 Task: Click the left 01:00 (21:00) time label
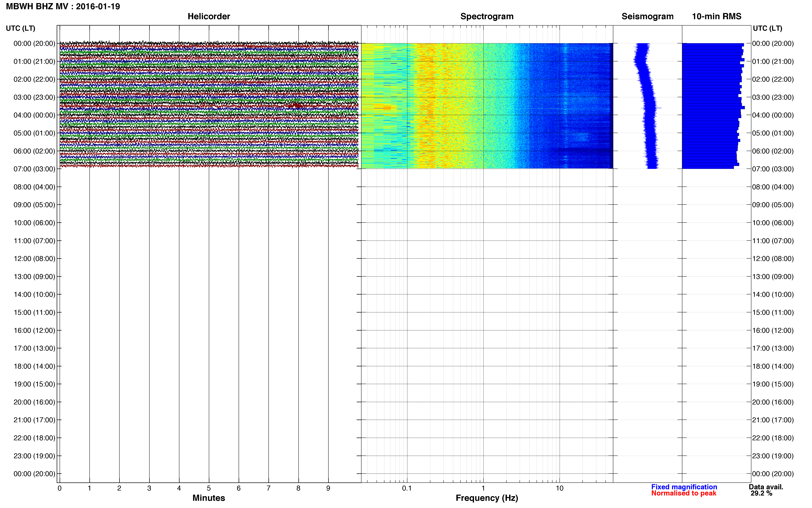pyautogui.click(x=34, y=62)
